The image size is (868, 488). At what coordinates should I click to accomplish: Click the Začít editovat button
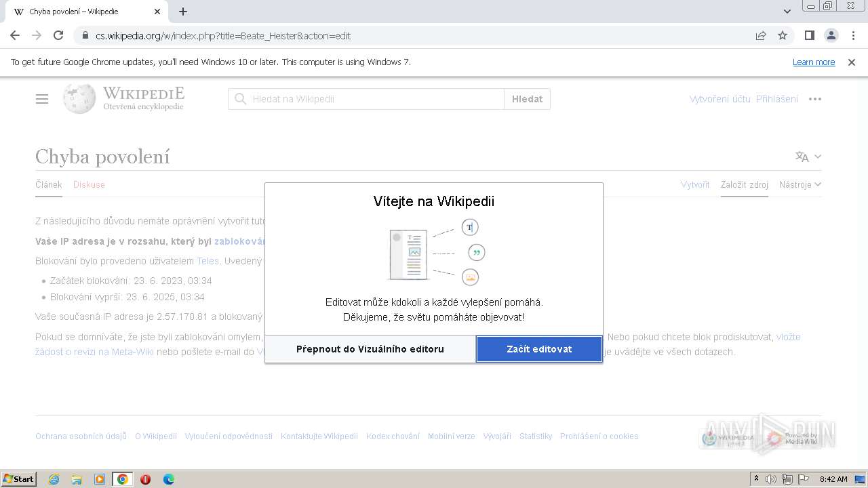(x=539, y=349)
